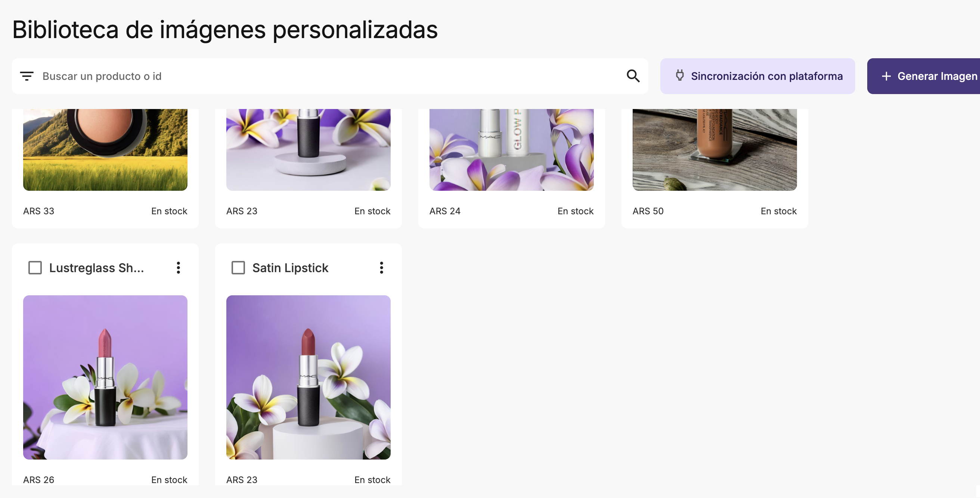Open the Glow product image priced ARS 24

[511, 150]
